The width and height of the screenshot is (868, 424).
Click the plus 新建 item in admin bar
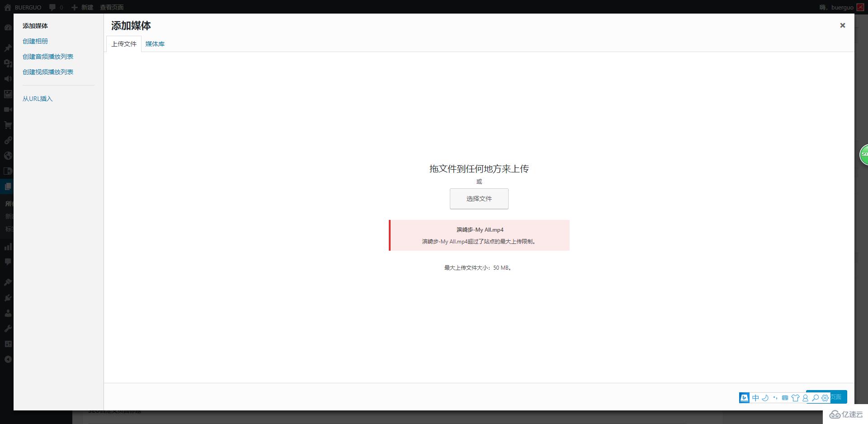point(82,7)
